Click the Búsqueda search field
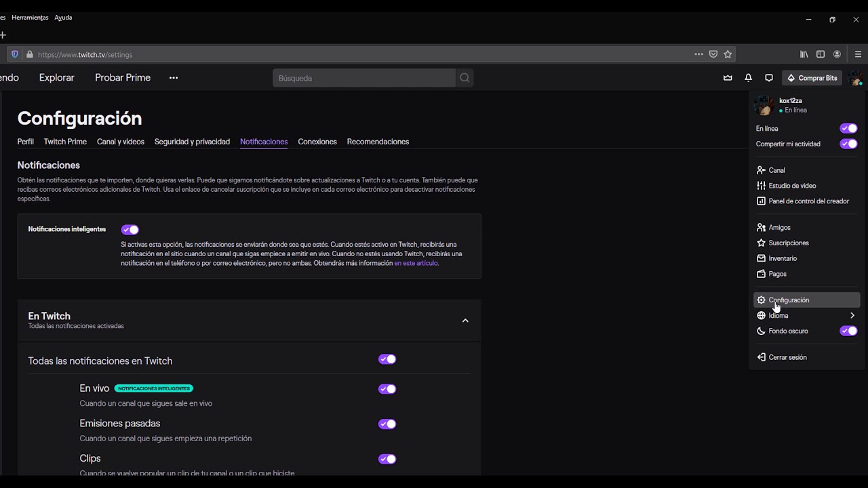Viewport: 868px width, 488px height. [364, 78]
